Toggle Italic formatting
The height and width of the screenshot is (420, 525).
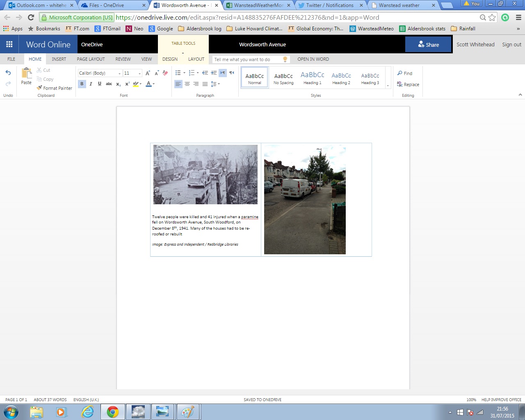pyautogui.click(x=91, y=84)
